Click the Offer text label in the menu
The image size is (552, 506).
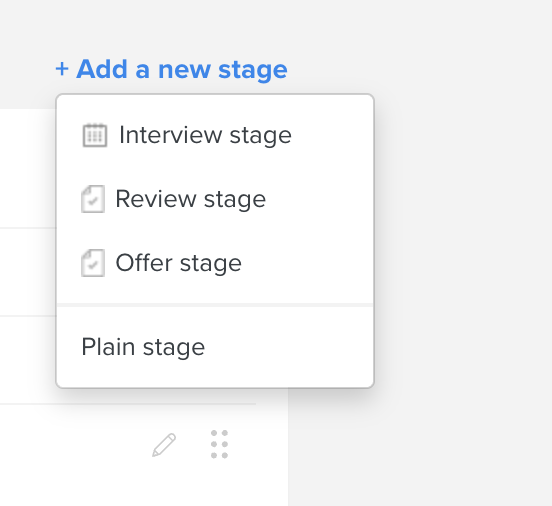(x=144, y=263)
